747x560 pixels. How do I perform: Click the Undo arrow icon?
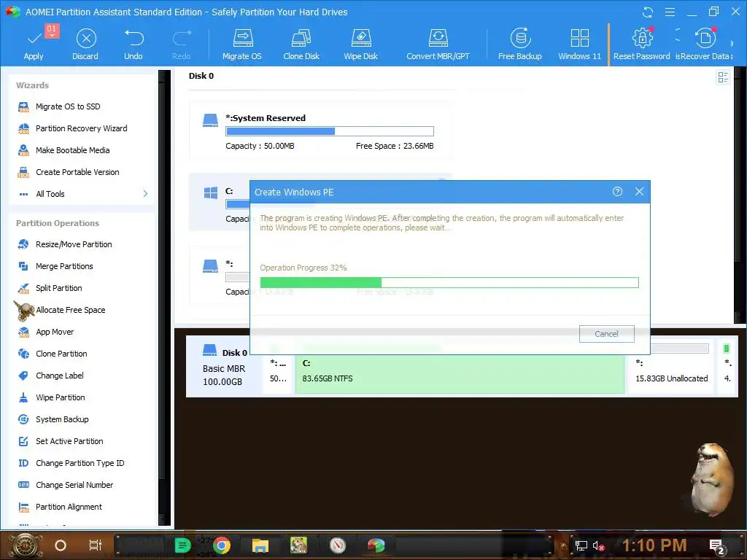coord(134,38)
